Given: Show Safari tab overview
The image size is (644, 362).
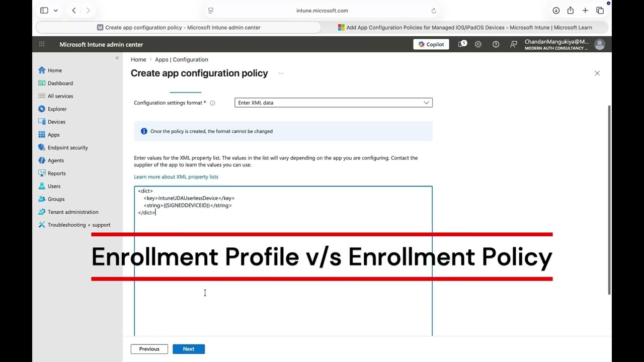Looking at the screenshot, I should point(600,11).
